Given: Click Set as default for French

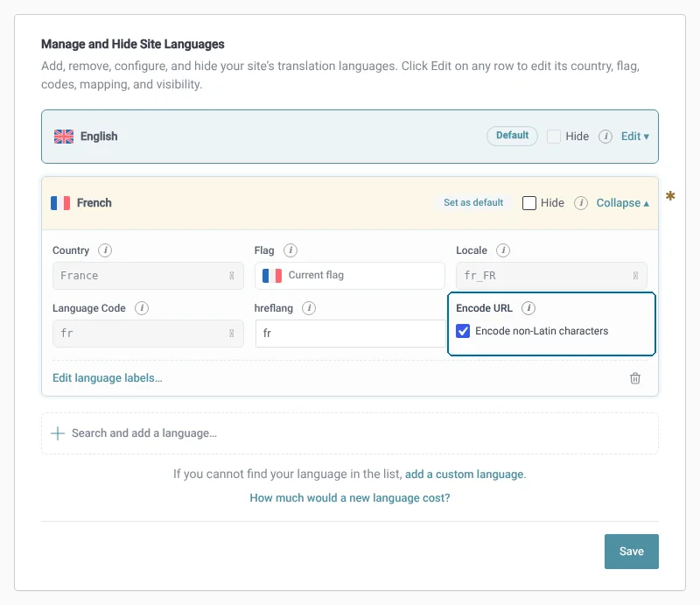Looking at the screenshot, I should [473, 203].
